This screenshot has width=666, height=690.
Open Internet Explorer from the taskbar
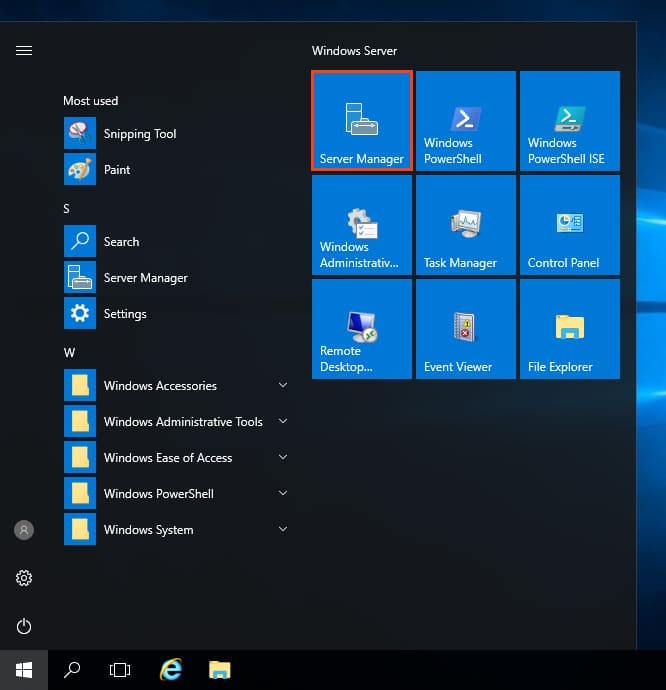(x=171, y=670)
